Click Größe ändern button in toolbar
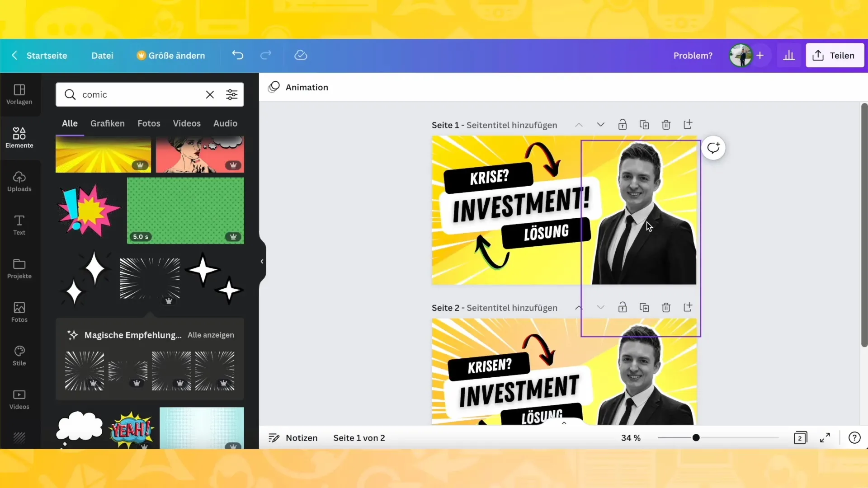The image size is (868, 488). (171, 55)
